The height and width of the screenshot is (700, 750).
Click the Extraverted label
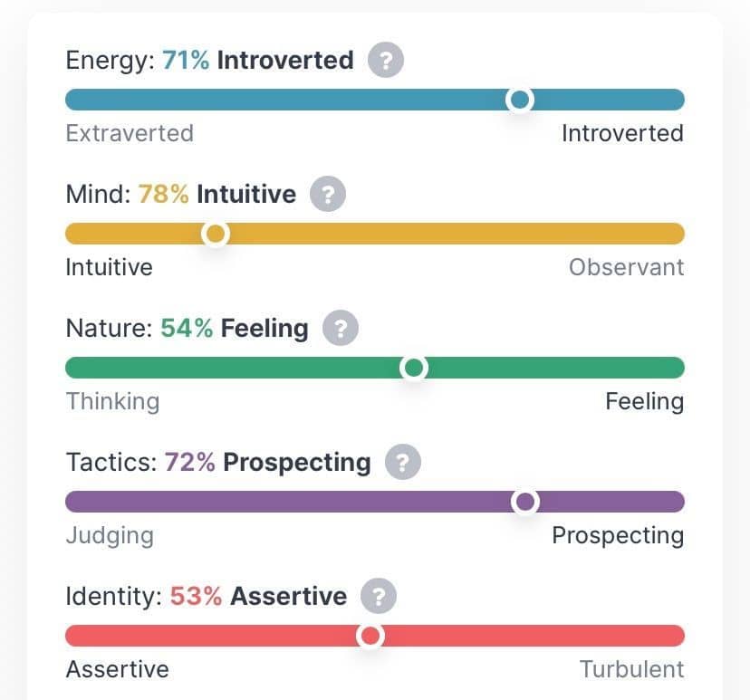click(x=130, y=133)
